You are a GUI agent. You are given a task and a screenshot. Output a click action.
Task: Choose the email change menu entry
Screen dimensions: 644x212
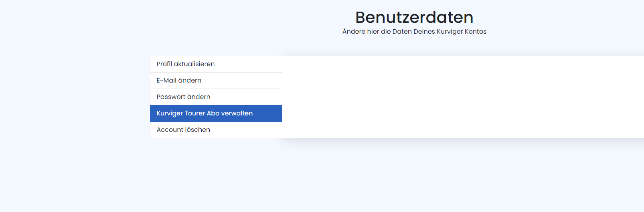pyautogui.click(x=179, y=81)
